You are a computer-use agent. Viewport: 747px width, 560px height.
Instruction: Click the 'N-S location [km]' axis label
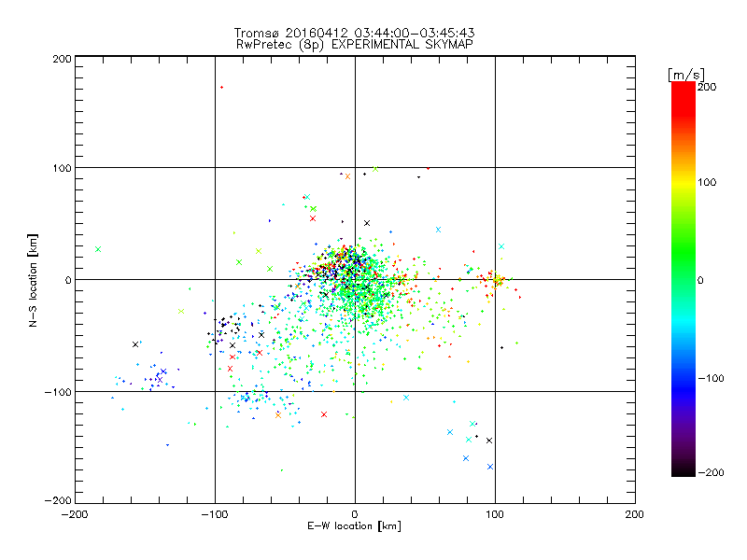(x=33, y=280)
